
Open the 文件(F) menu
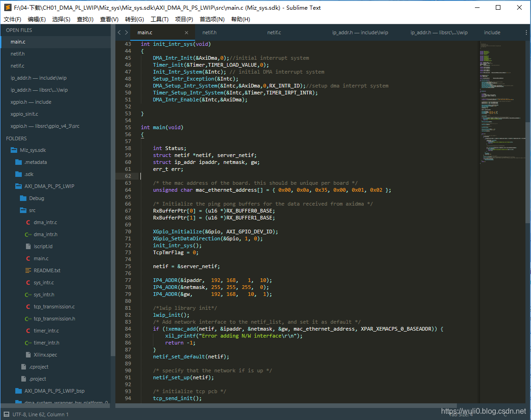point(13,19)
